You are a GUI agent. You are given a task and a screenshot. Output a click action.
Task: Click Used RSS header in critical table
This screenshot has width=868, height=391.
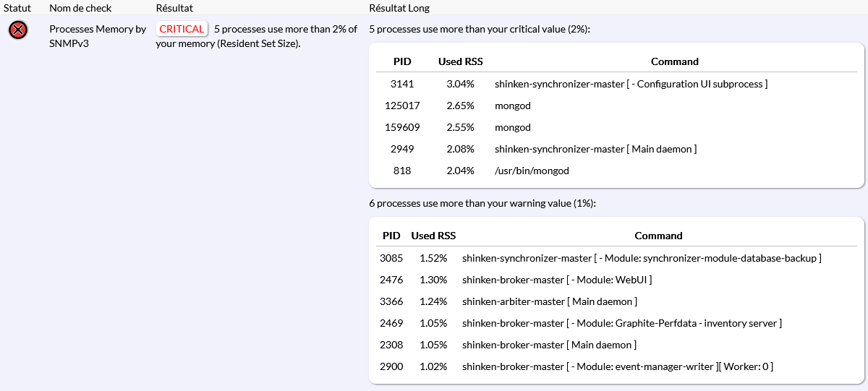point(460,61)
